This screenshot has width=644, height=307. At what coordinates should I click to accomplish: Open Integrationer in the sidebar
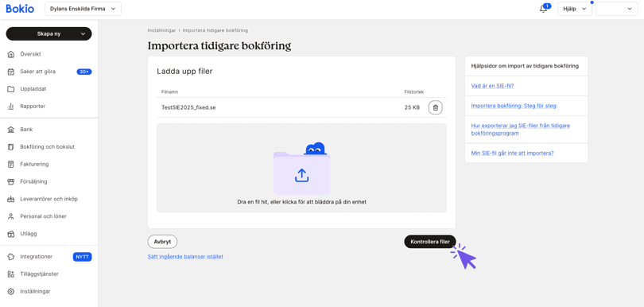tap(36, 256)
